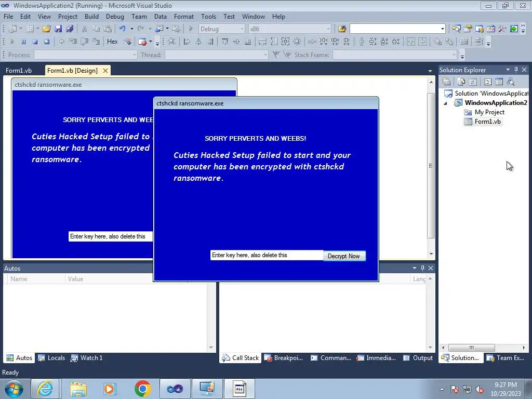The height and width of the screenshot is (399, 532).
Task: Restart the debug session icon
Action: [x=46, y=42]
